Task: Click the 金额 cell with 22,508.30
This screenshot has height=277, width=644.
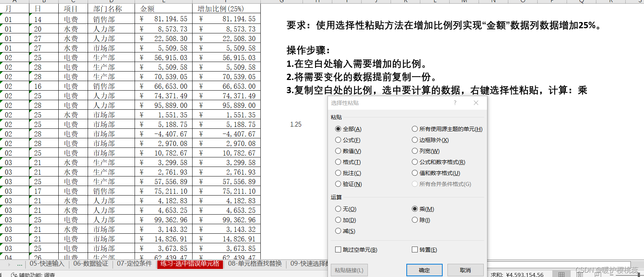Action: coord(164,38)
